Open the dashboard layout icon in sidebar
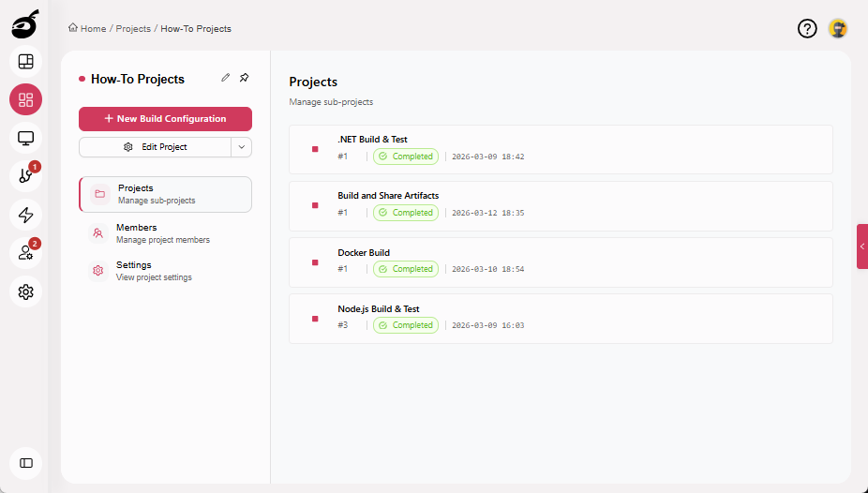The width and height of the screenshot is (868, 493). click(x=25, y=62)
